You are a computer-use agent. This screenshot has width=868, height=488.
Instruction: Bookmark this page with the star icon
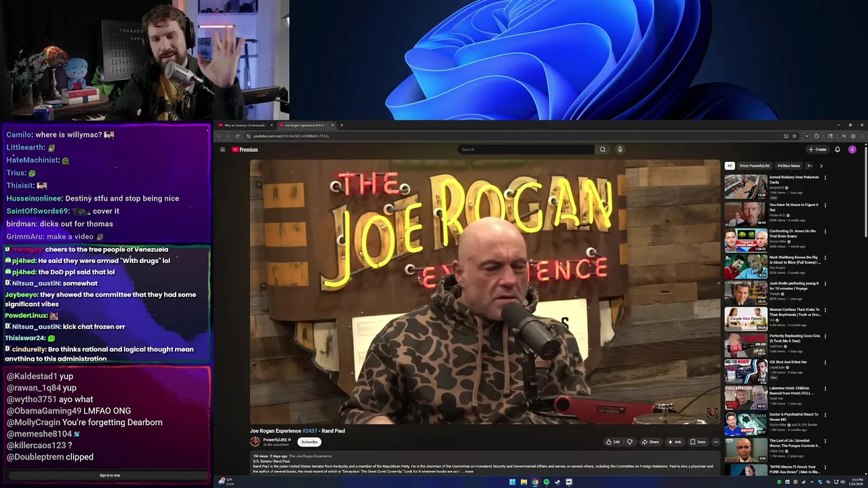click(794, 136)
